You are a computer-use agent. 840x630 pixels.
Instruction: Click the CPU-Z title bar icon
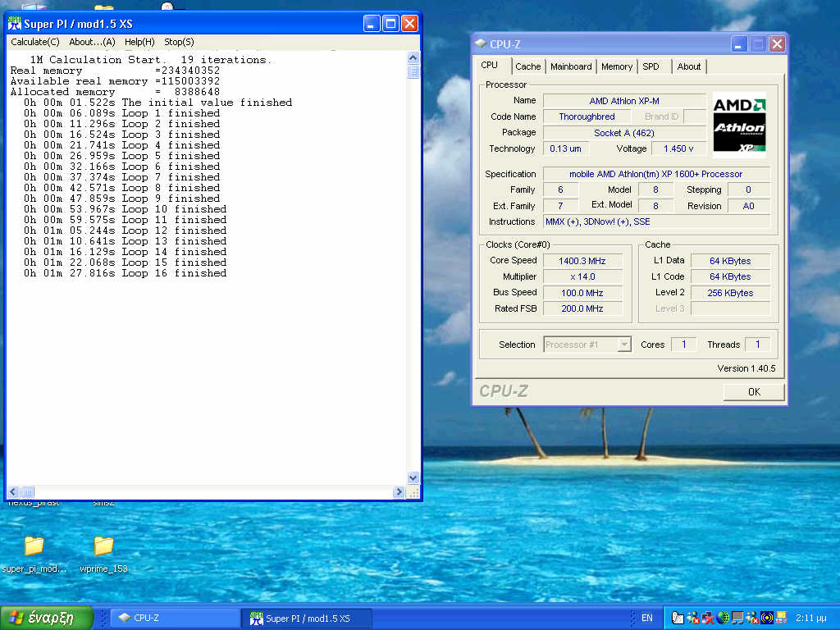[481, 43]
